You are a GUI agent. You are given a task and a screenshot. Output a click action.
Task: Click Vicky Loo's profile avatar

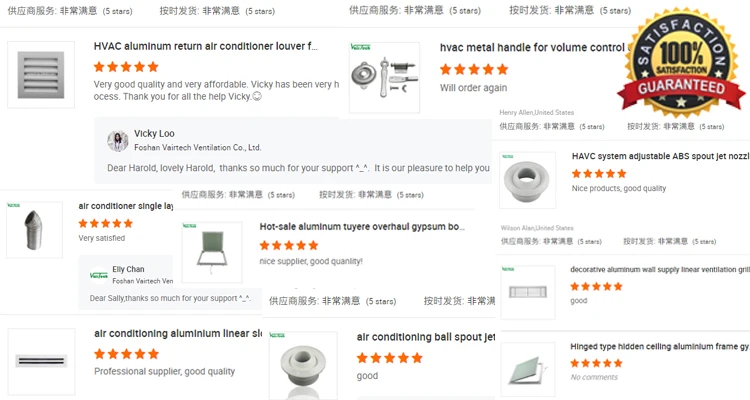(118, 141)
